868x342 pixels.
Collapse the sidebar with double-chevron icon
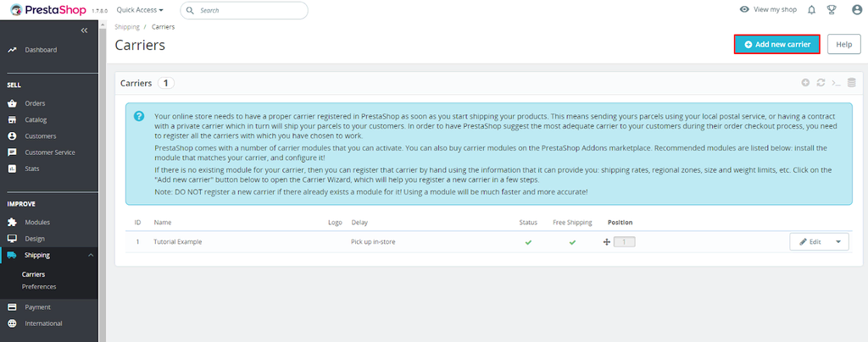[84, 30]
